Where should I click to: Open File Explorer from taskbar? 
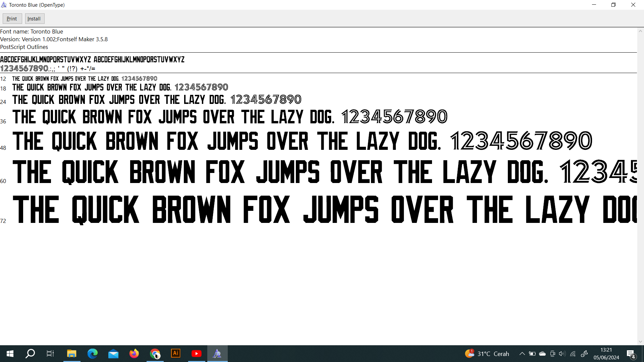click(x=71, y=354)
